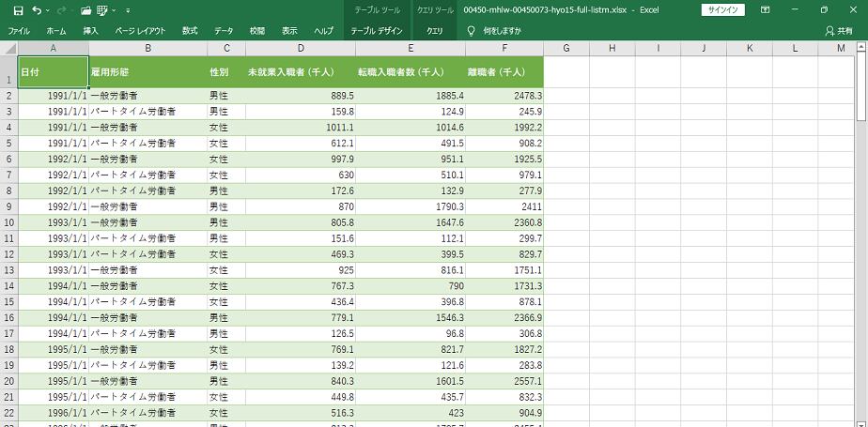Click the Undo arrow icon

[x=37, y=10]
